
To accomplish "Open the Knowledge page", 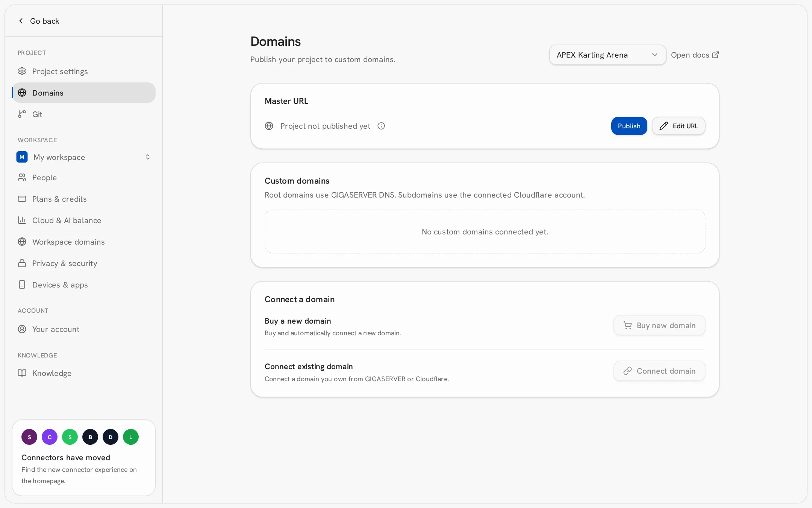I will click(84, 373).
